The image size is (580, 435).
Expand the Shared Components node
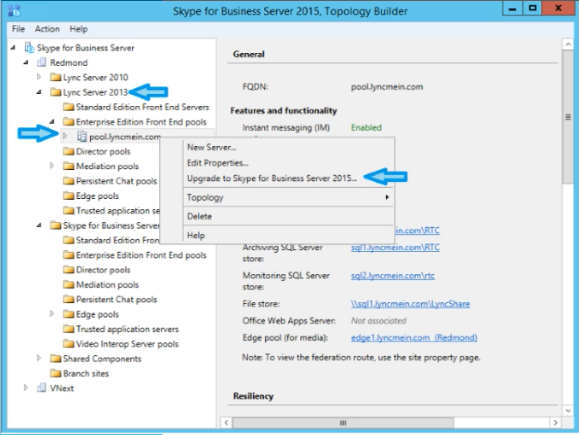pyautogui.click(x=39, y=358)
